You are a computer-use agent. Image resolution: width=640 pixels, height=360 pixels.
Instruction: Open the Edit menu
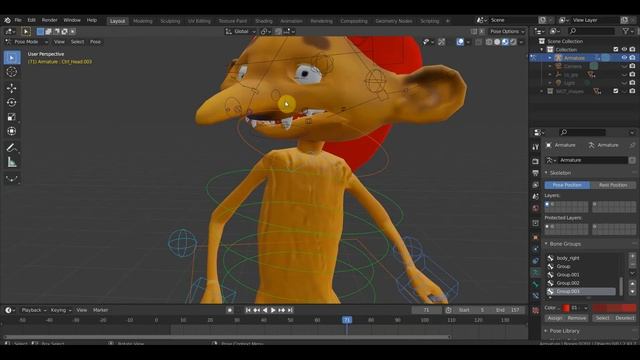point(31,20)
